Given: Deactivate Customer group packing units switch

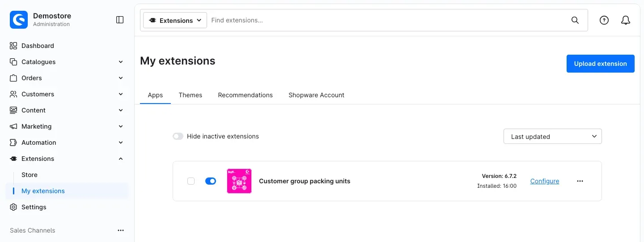Looking at the screenshot, I should tap(211, 181).
